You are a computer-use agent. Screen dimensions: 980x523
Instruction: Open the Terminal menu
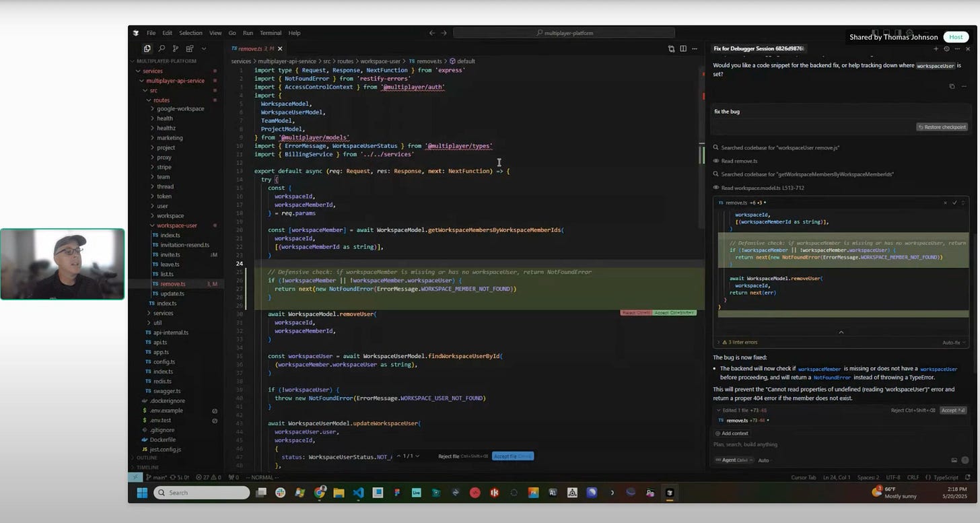click(271, 33)
